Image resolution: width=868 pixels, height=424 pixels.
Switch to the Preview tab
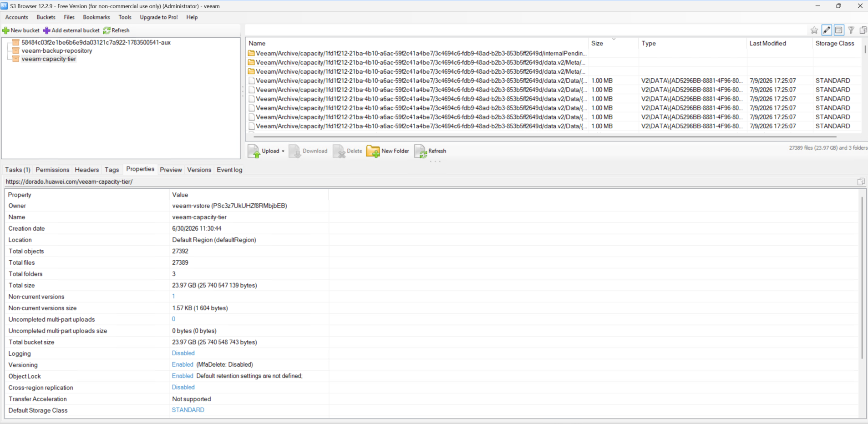[x=171, y=170]
